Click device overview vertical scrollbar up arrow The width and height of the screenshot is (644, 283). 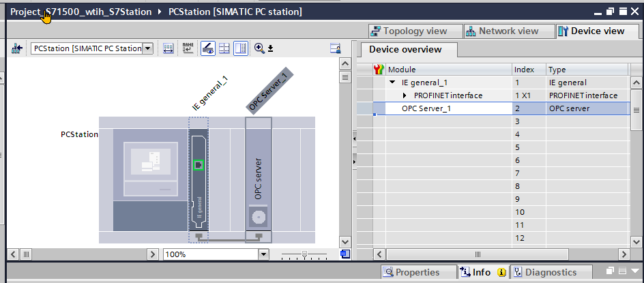click(x=636, y=83)
